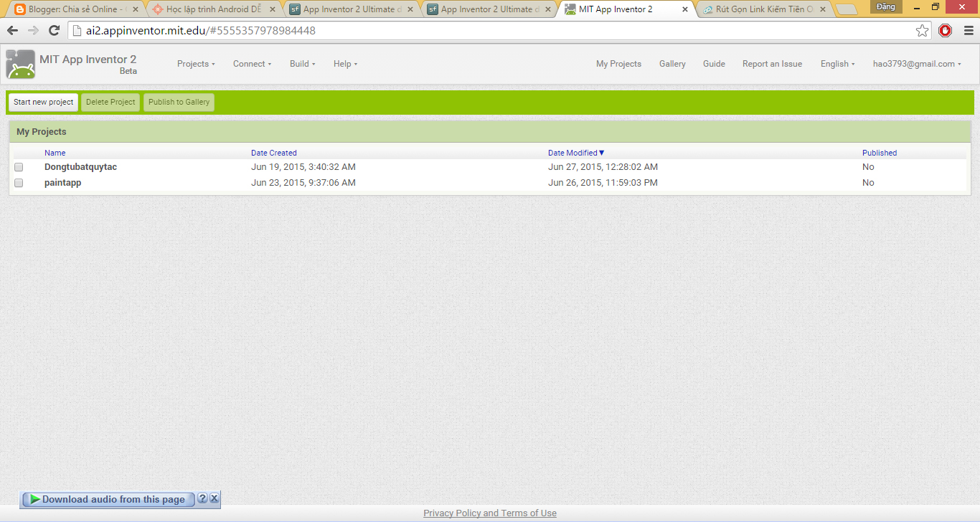Viewport: 980px width, 522px height.
Task: Open the Projects dropdown menu
Action: [x=196, y=64]
